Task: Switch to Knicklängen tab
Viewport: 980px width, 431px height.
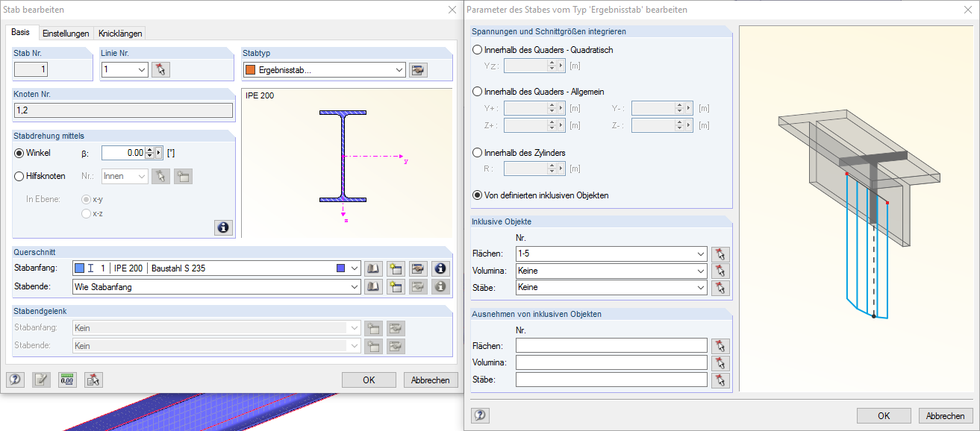Action: [120, 34]
